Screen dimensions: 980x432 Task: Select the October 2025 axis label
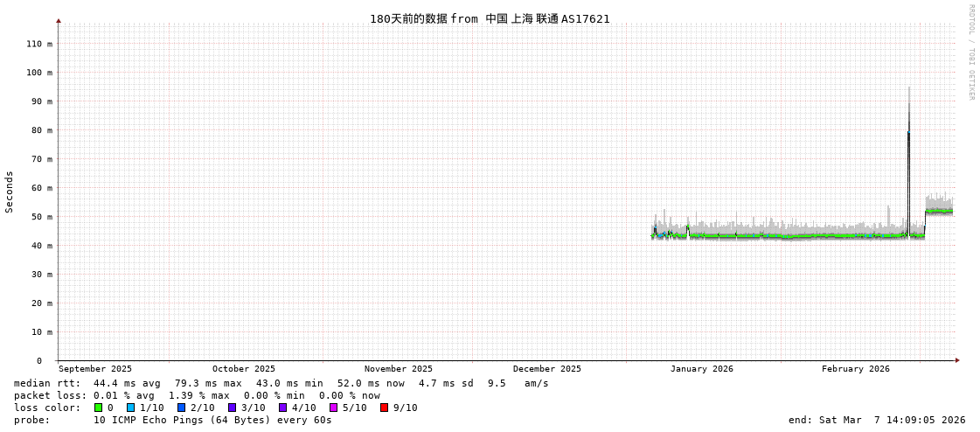tap(243, 369)
